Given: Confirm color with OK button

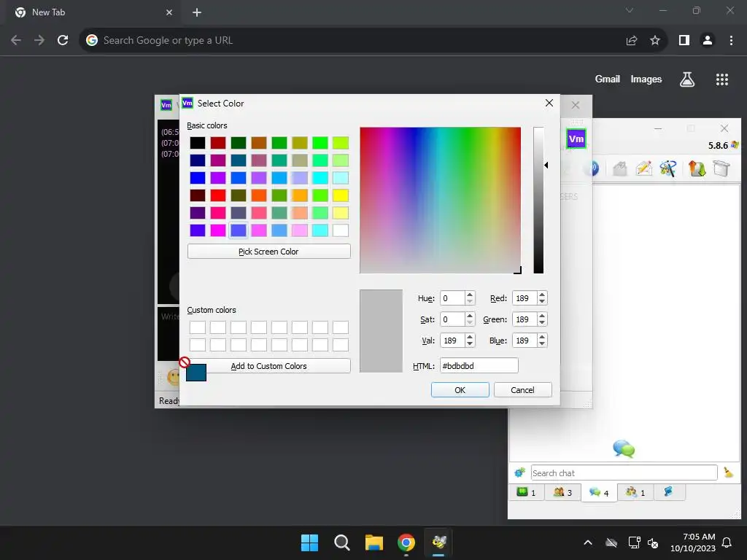Looking at the screenshot, I should click(460, 390).
